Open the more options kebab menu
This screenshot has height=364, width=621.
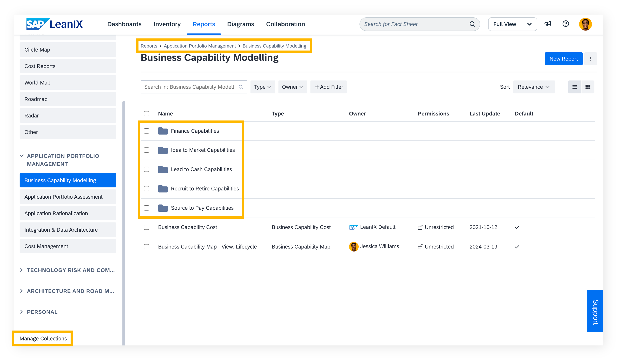click(590, 59)
